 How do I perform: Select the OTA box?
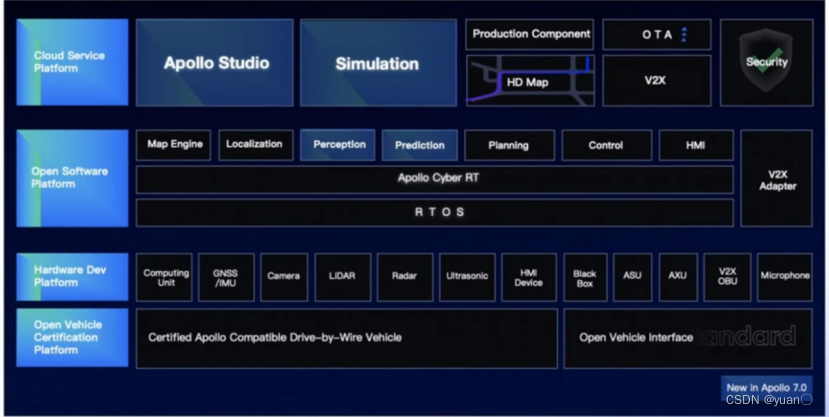(657, 34)
